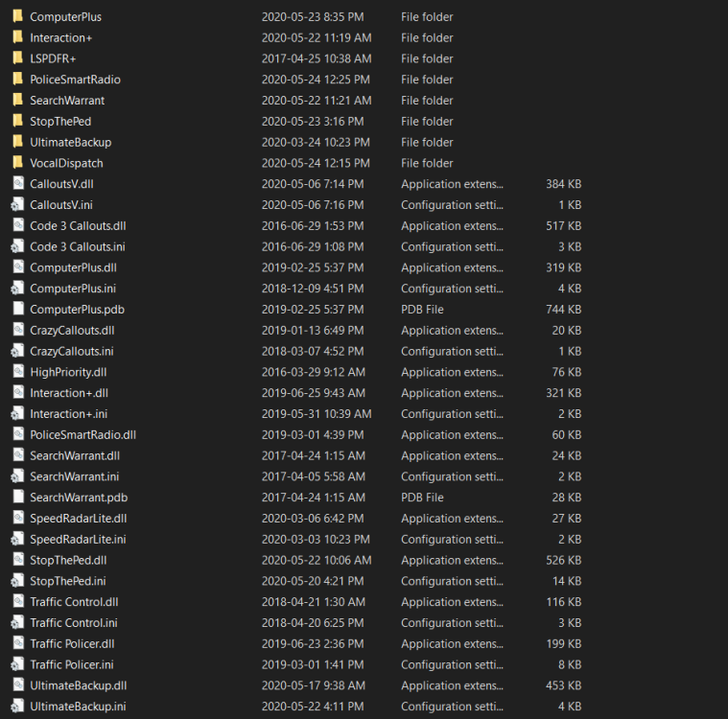Image resolution: width=728 pixels, height=719 pixels.
Task: Click the Interaction+.dll file icon
Action: tap(18, 393)
